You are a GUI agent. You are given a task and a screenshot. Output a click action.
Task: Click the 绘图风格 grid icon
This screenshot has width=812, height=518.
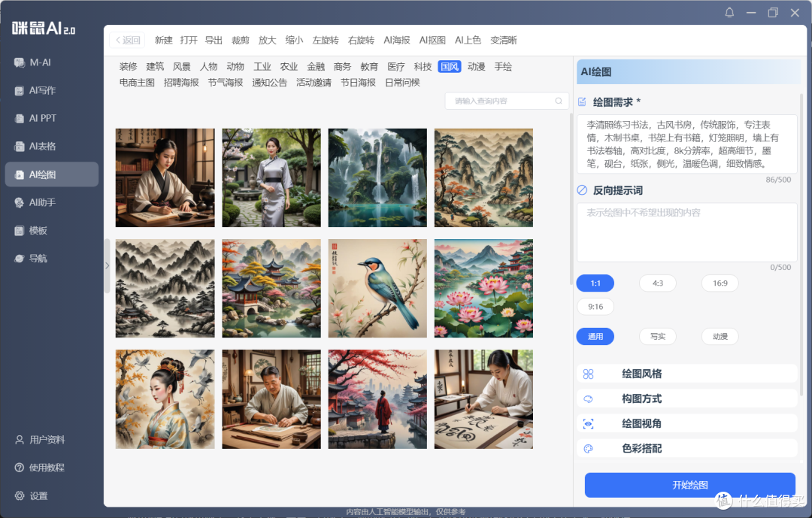(x=588, y=374)
